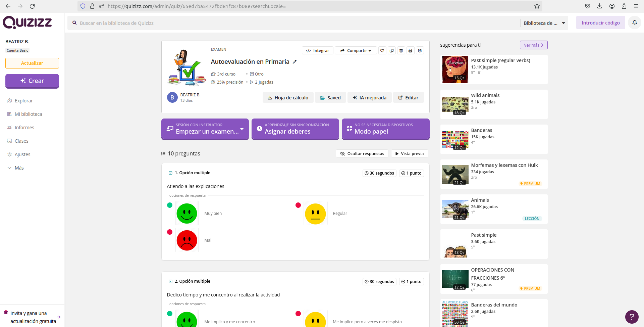Open the Compartir dropdown

(x=356, y=51)
